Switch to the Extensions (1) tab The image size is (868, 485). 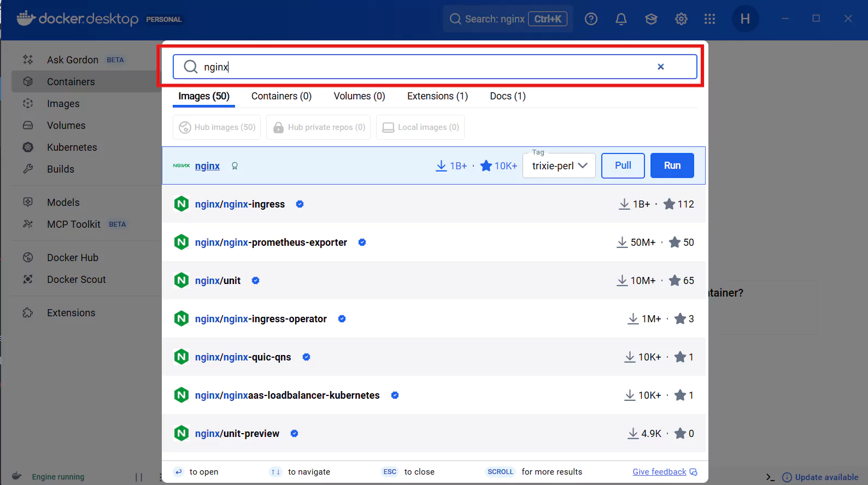pyautogui.click(x=437, y=96)
